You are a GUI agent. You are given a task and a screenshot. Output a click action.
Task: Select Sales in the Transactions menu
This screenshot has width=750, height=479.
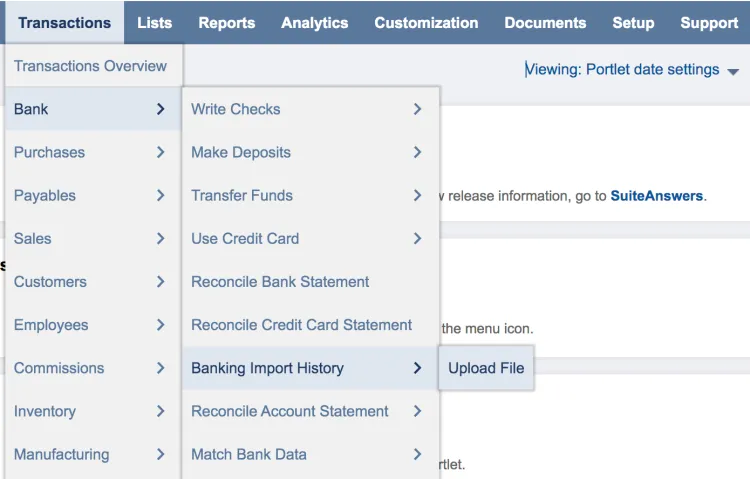click(93, 238)
